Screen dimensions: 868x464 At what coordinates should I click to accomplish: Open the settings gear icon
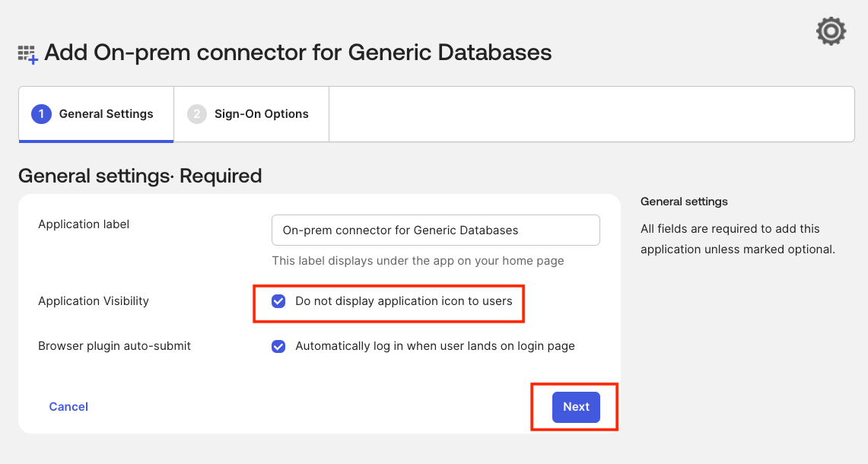click(x=830, y=30)
